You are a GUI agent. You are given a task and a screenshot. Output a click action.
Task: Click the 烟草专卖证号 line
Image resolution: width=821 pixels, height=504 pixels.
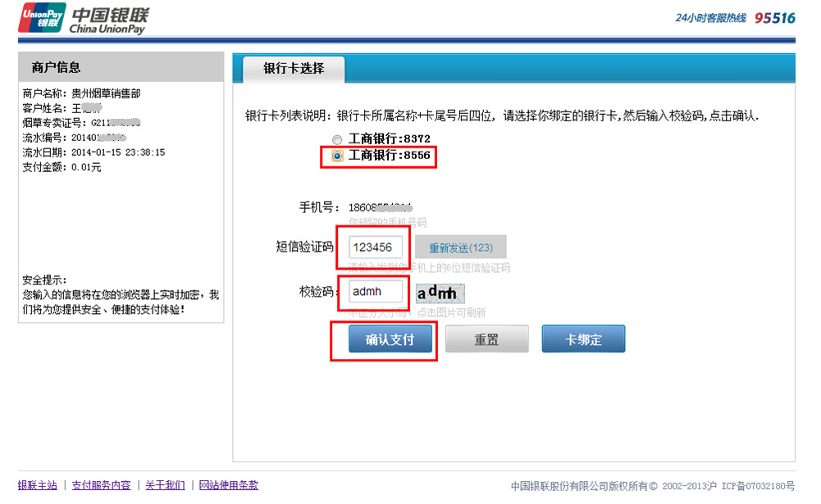[x=82, y=123]
